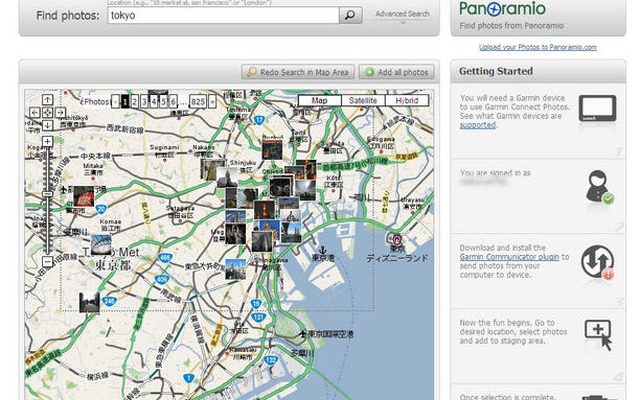Pan the map left with the arrow
Viewport: 640px width, 400px height.
click(x=35, y=112)
